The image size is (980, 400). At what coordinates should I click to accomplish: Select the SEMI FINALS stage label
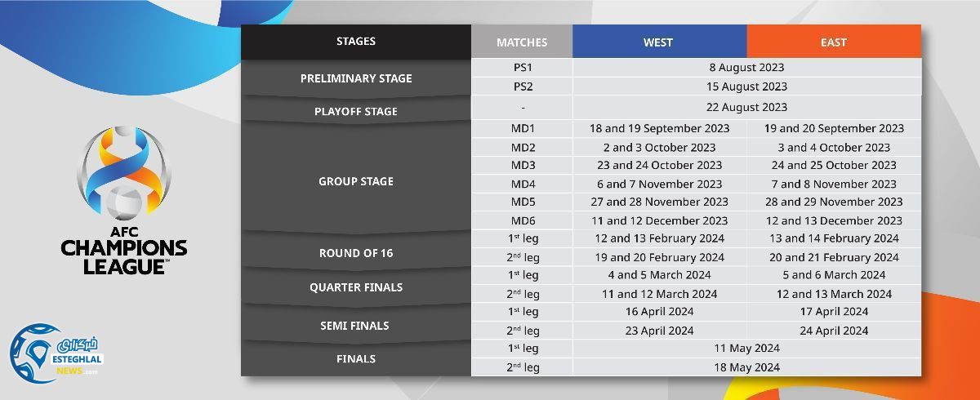(356, 326)
